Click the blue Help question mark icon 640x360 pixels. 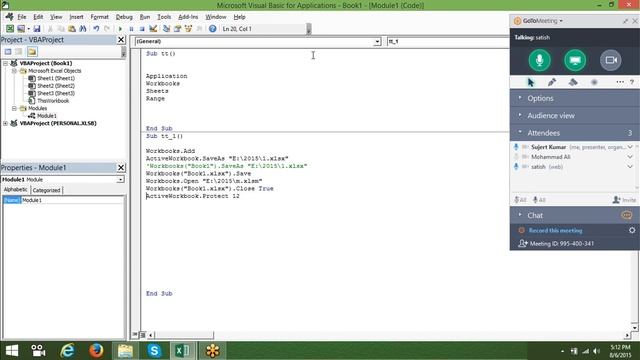212,29
